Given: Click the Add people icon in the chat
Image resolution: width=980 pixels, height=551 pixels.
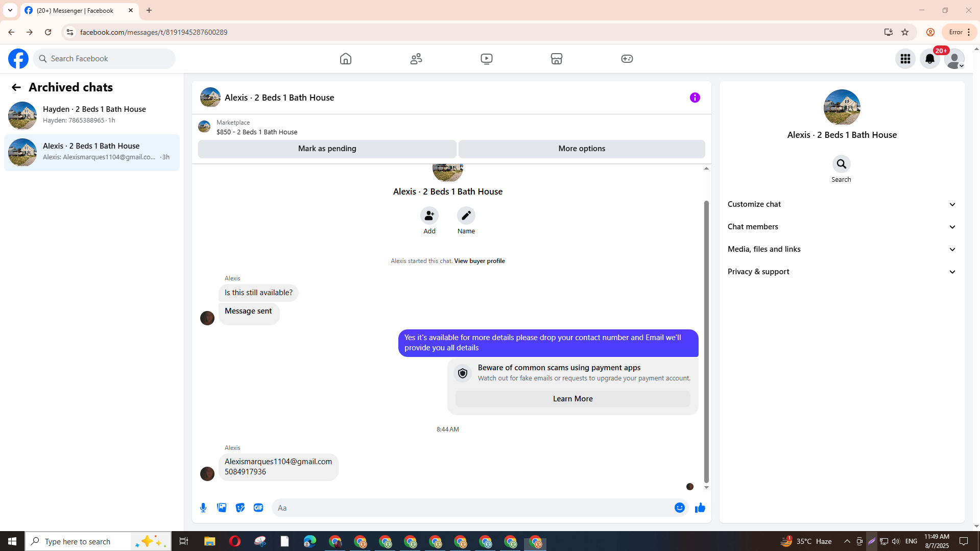Looking at the screenshot, I should [429, 215].
